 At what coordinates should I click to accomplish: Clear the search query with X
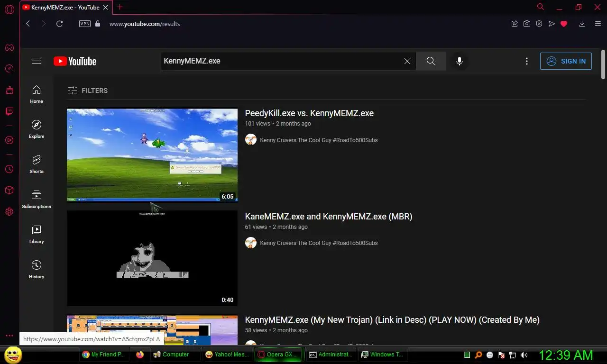click(x=407, y=61)
